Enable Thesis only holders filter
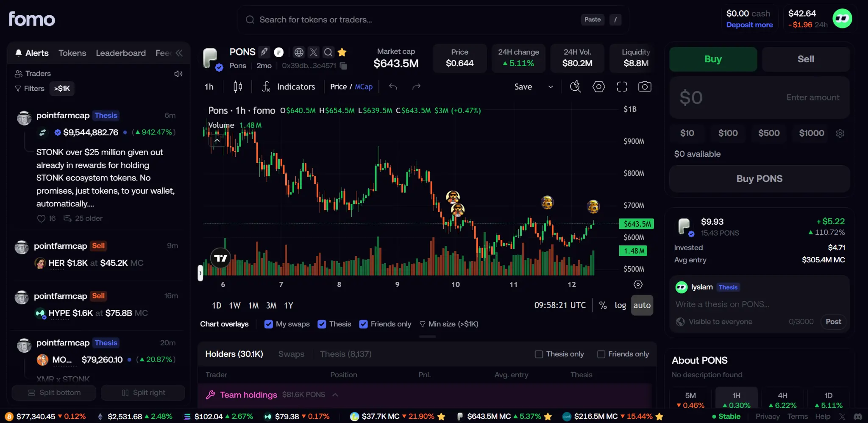Viewport: 868px width, 423px height. (539, 354)
